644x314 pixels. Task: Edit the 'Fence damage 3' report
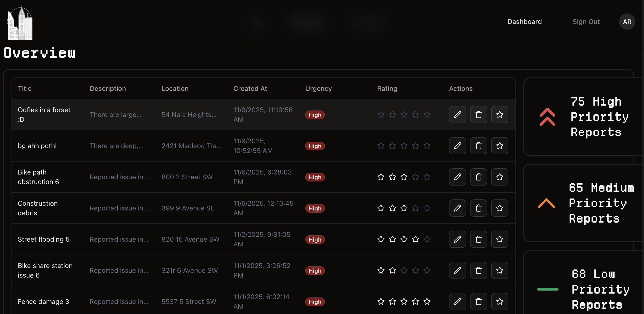(457, 302)
